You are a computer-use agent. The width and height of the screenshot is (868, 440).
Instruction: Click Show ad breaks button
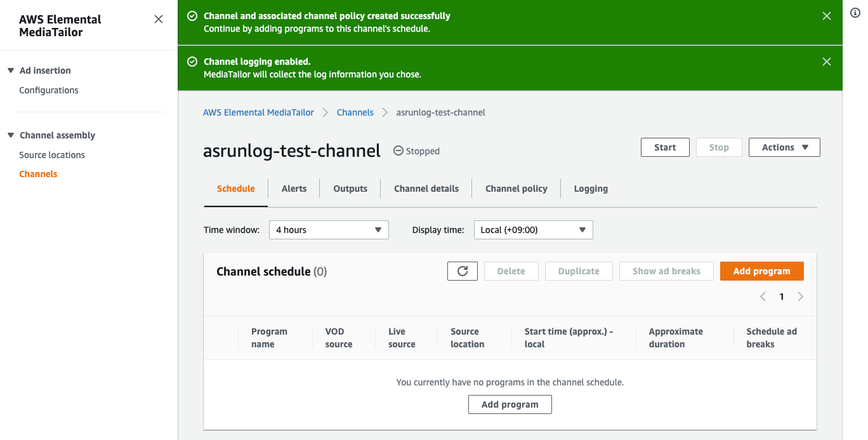tap(666, 271)
